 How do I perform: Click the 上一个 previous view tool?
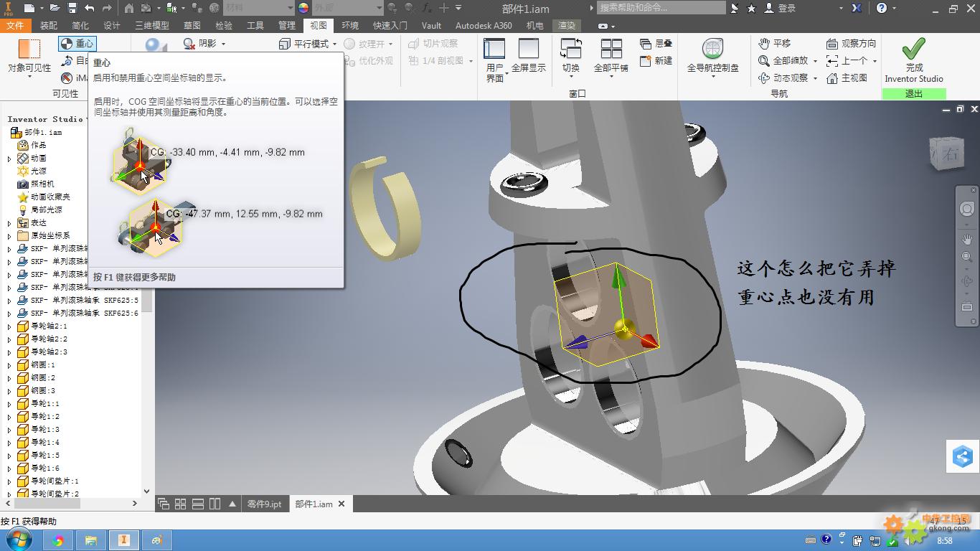(847, 61)
